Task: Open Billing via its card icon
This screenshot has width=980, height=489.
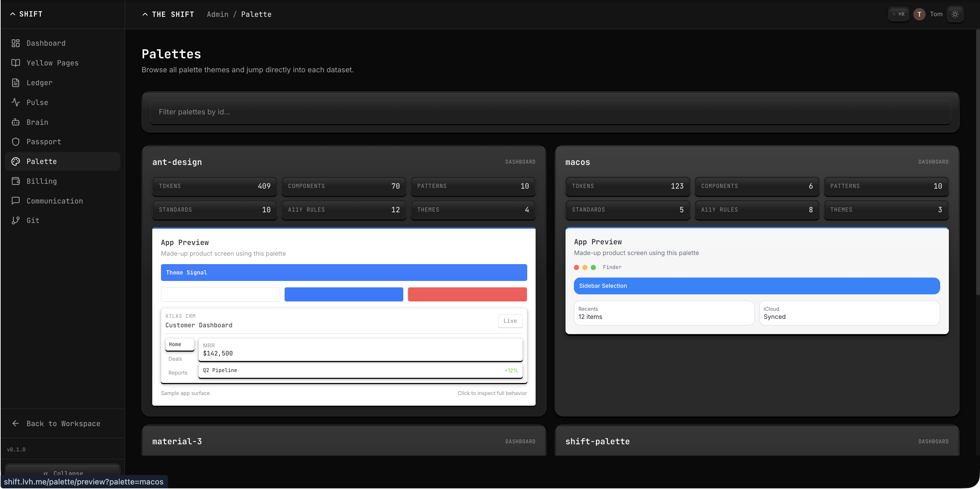Action: tap(16, 181)
